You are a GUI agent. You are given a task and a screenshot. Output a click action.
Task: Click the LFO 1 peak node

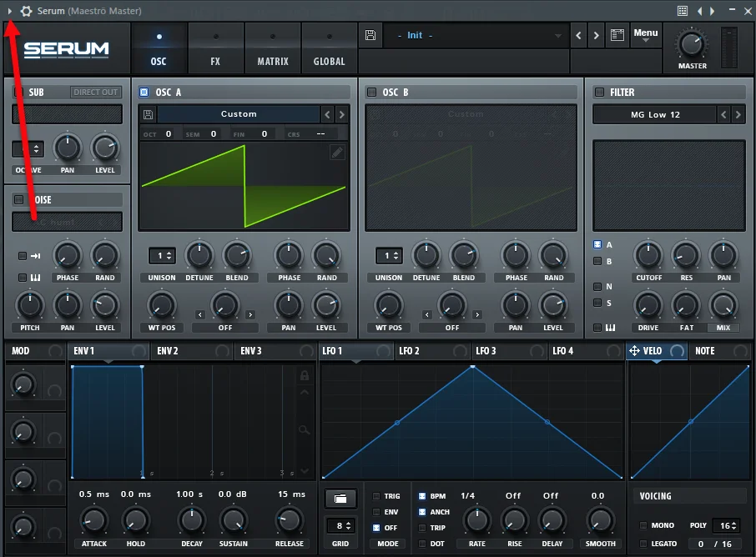click(473, 367)
